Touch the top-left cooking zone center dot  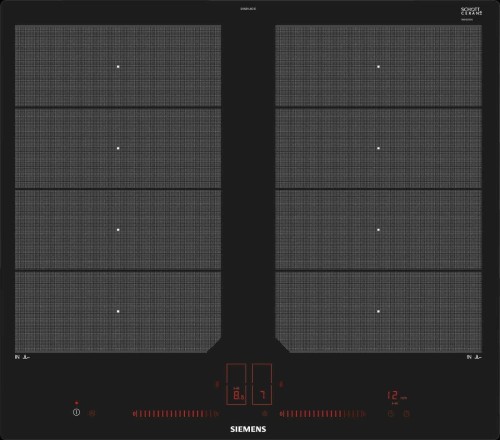click(118, 67)
